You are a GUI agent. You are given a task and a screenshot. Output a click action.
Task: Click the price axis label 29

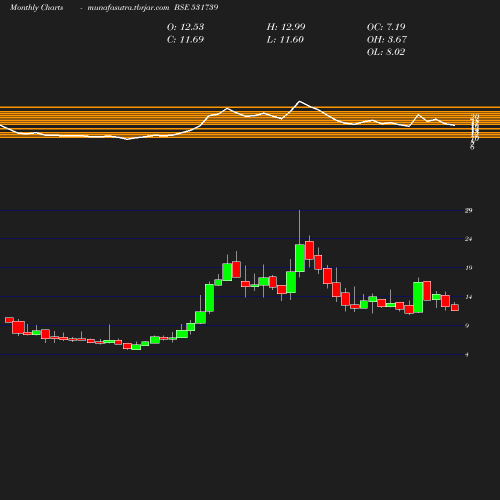point(468,210)
